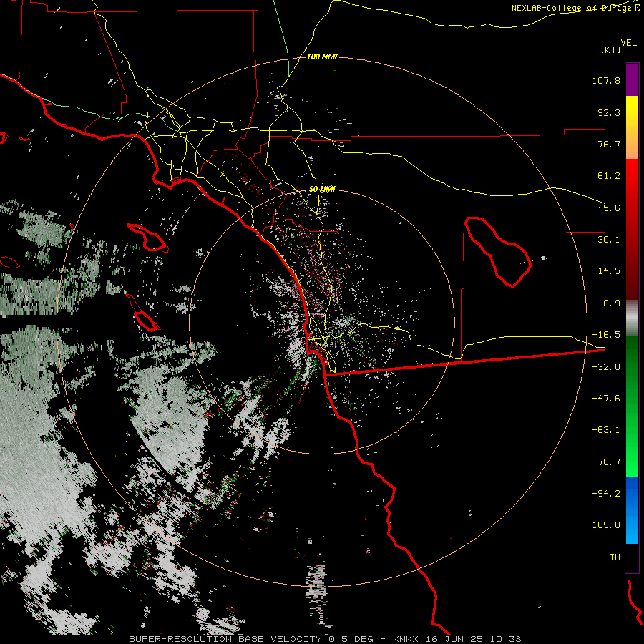Select the 92.3 value on the velocity scale
Screen dimensions: 644x644
[x=609, y=112]
